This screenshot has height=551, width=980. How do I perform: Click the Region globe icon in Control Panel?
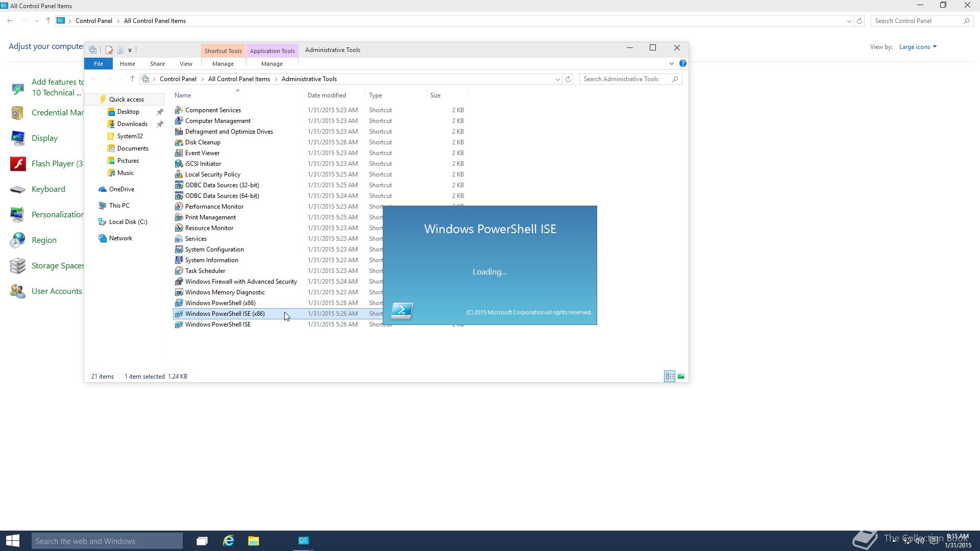click(18, 240)
